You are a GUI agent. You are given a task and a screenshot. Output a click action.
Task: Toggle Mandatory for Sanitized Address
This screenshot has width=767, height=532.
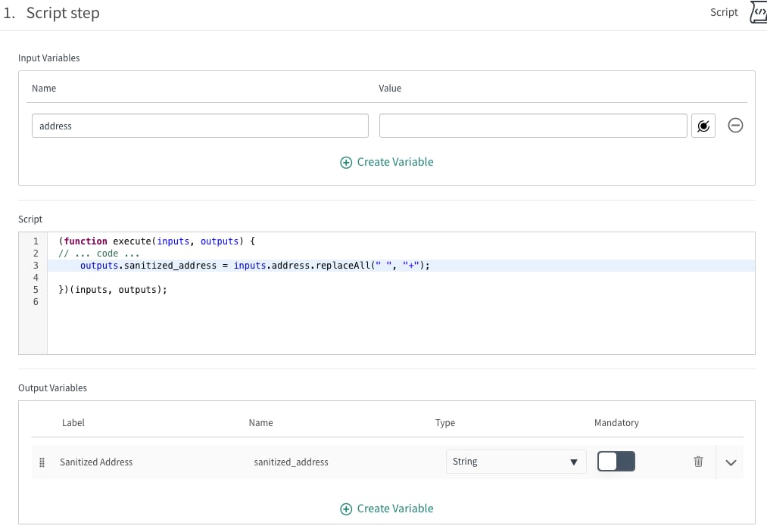pos(616,462)
